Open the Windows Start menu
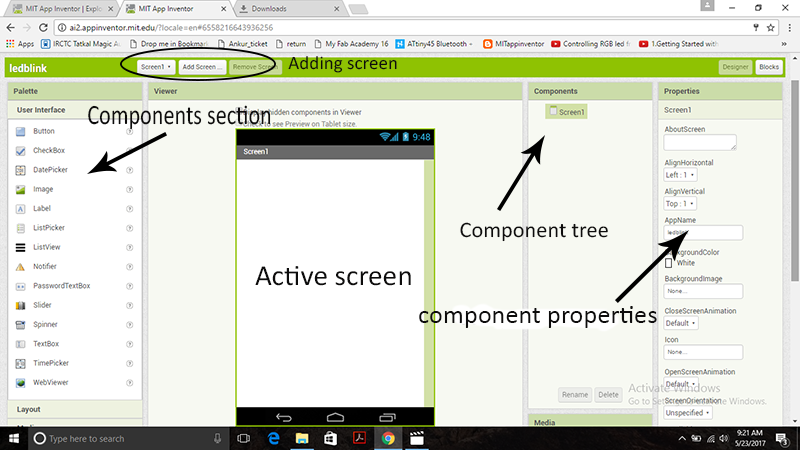 14,438
